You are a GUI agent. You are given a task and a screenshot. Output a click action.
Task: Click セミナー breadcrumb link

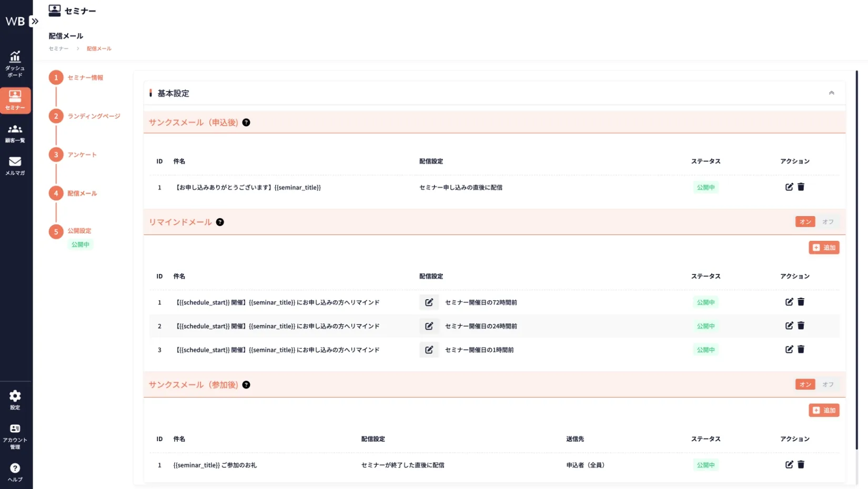(x=58, y=48)
